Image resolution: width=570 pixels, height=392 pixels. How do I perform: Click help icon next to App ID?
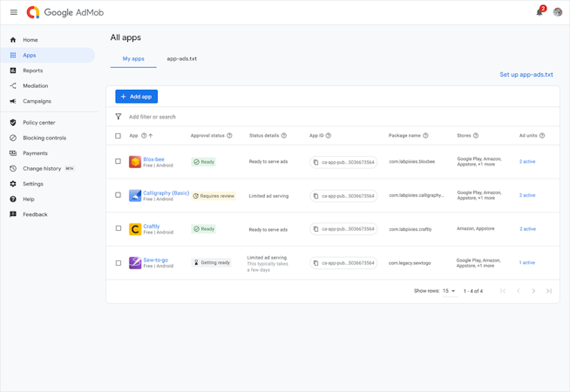[329, 136]
